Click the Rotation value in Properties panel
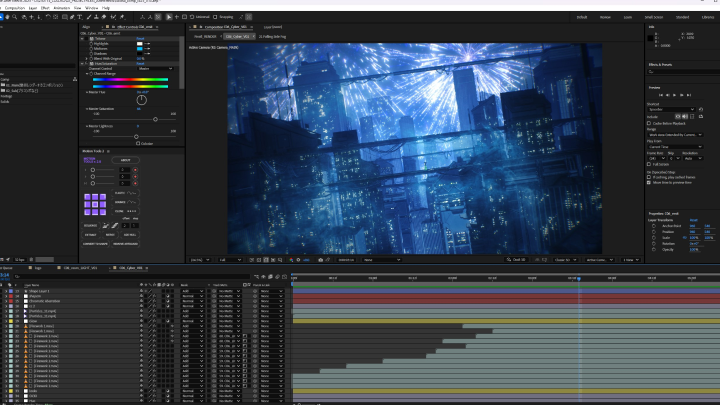The height and width of the screenshot is (405, 720). point(694,244)
